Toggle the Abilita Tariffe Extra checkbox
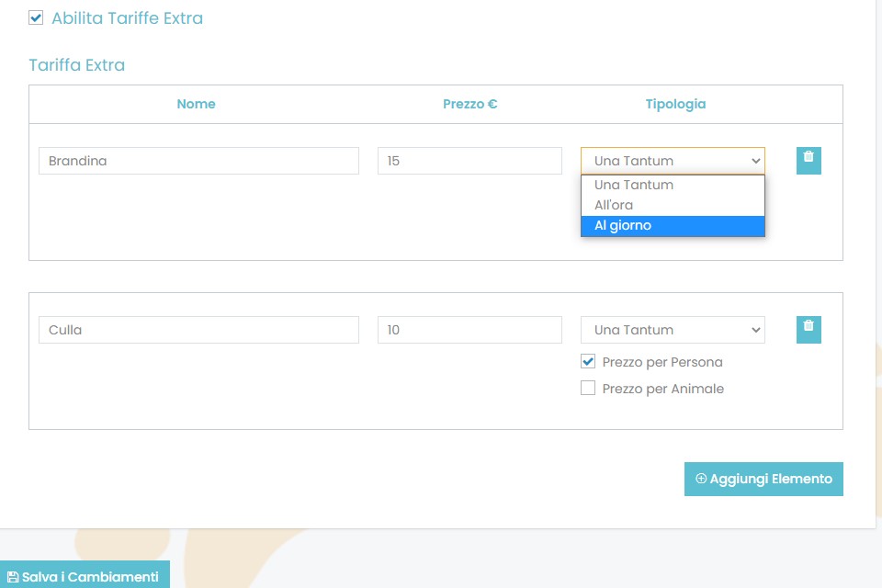 37,17
